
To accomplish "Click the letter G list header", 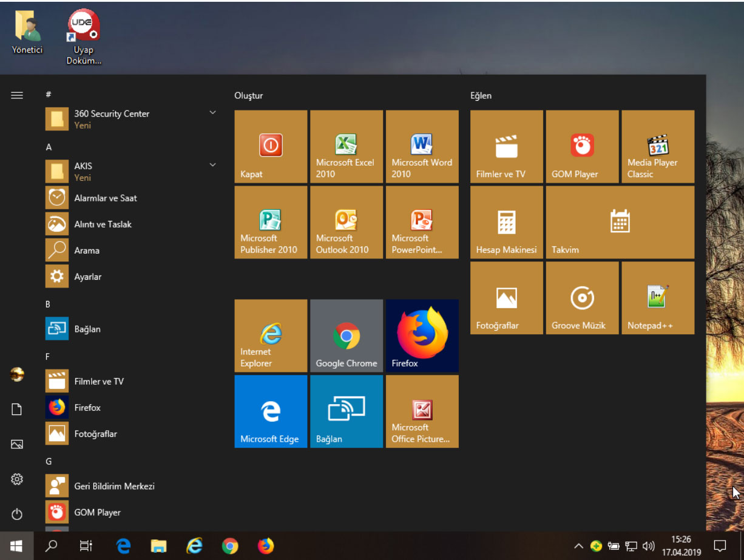I will click(49, 461).
